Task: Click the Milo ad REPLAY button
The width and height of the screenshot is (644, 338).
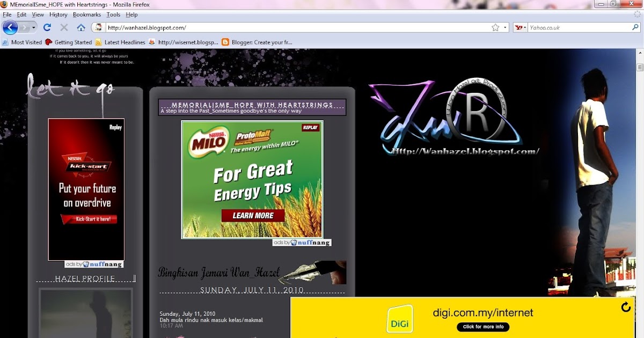Action: point(310,128)
